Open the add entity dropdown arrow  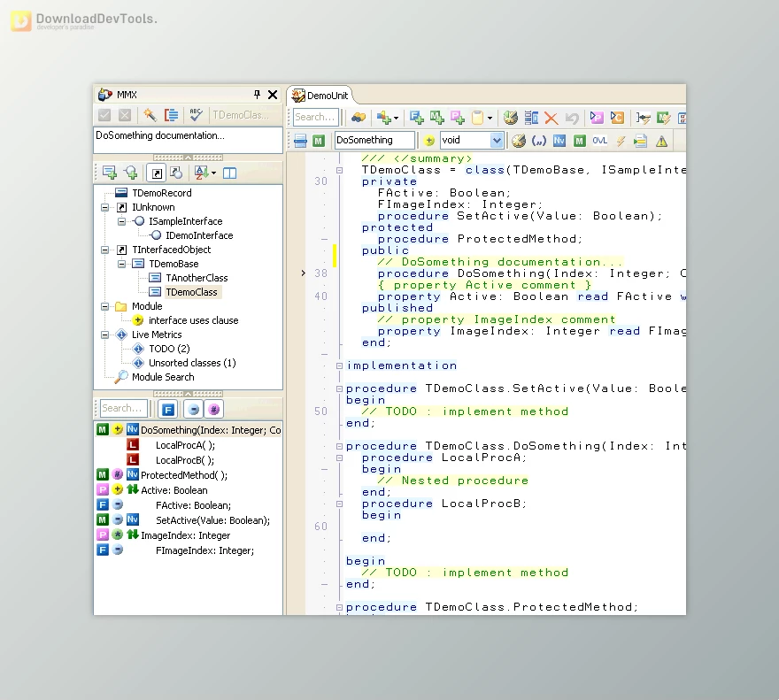(x=396, y=119)
